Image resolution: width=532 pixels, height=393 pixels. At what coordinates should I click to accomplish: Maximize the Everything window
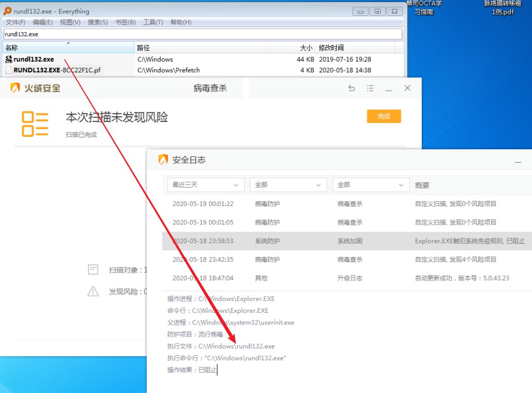[x=377, y=11]
